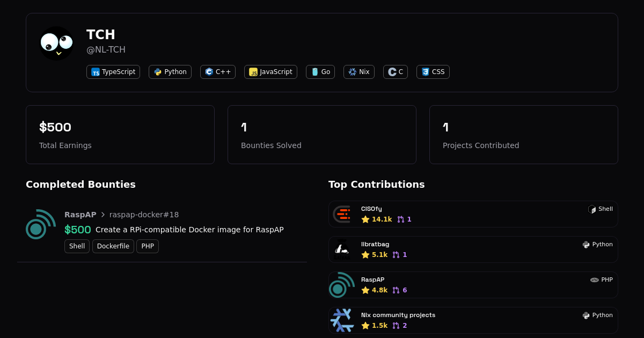Click the RaspAP logo in Top Contributions
Screen dimensions: 644x338
[x=342, y=285]
